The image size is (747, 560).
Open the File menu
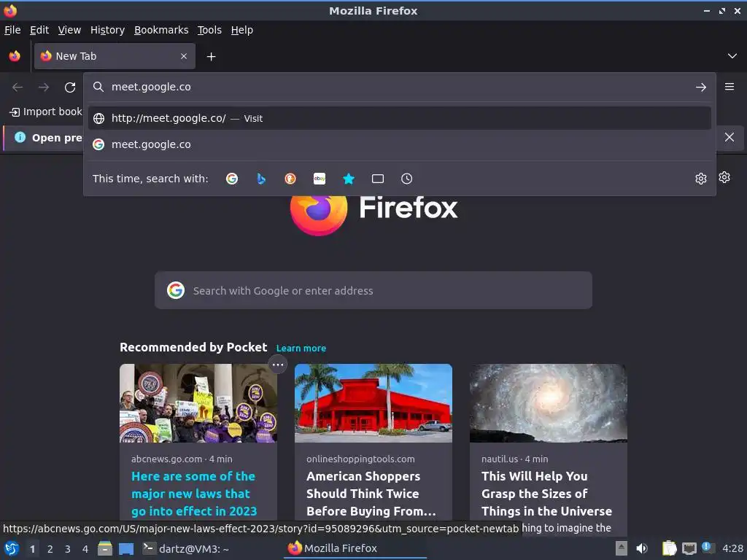[12, 30]
